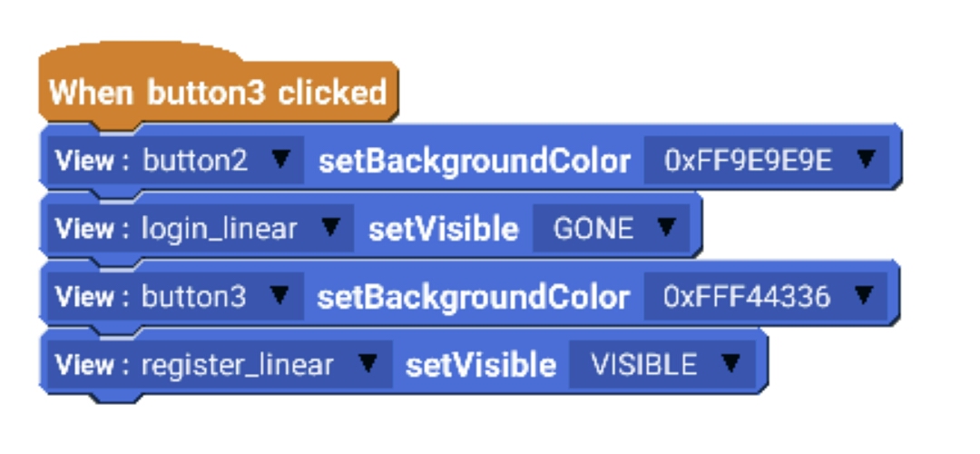Select the 0xFF9E9E9E color value field
The width and height of the screenshot is (980, 454).
[x=767, y=160]
